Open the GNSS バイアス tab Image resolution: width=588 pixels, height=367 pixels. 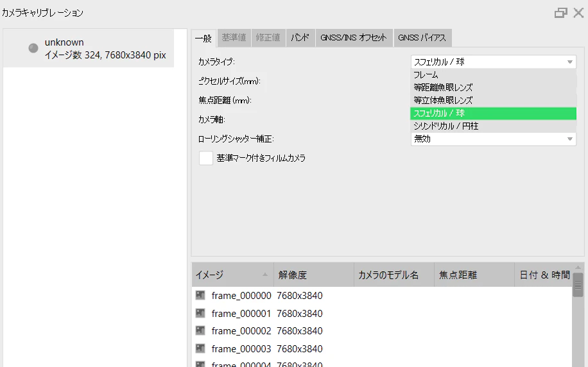click(x=422, y=37)
